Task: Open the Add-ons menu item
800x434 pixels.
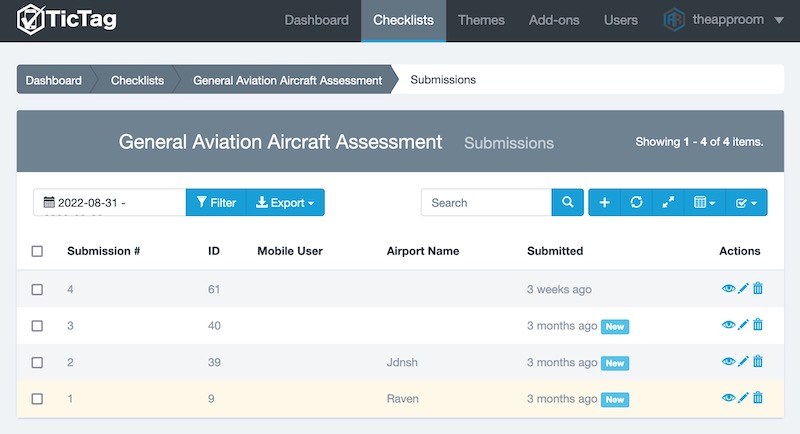Action: 554,20
